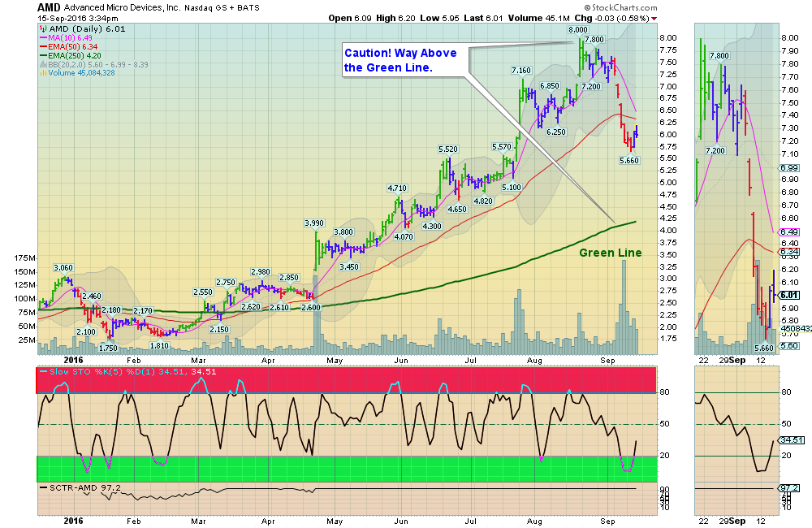The width and height of the screenshot is (812, 528).
Task: Click the 4.300 price label
Action: click(x=432, y=226)
